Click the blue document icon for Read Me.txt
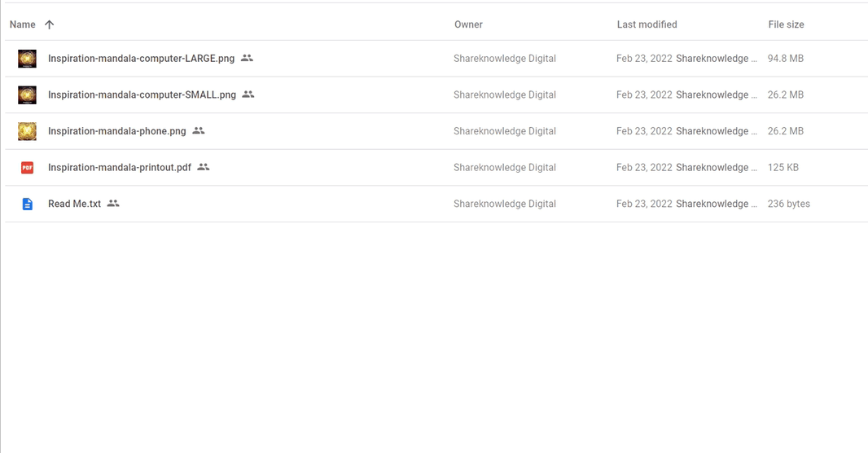 tap(27, 204)
